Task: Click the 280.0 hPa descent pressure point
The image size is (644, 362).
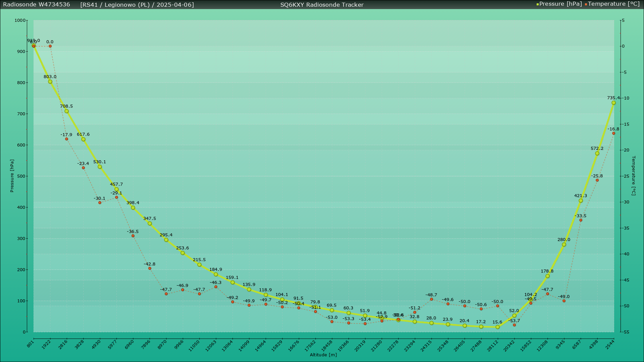Action: click(564, 245)
